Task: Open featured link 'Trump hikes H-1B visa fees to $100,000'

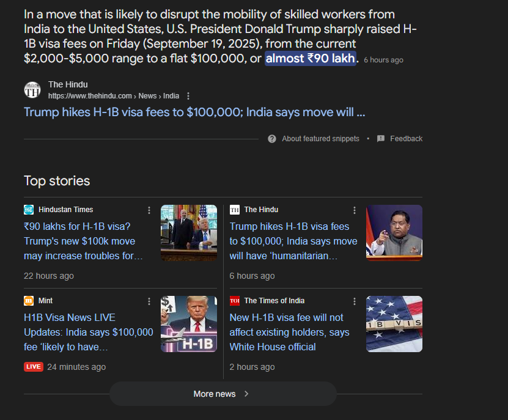Action: pyautogui.click(x=194, y=112)
